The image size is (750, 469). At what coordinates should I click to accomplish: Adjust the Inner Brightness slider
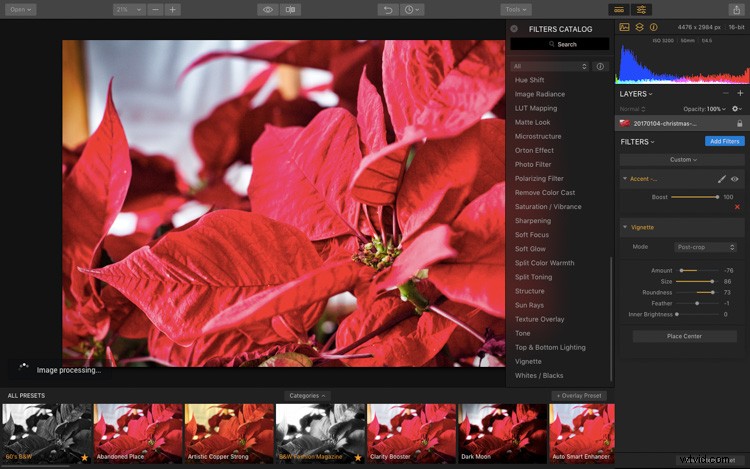click(697, 314)
